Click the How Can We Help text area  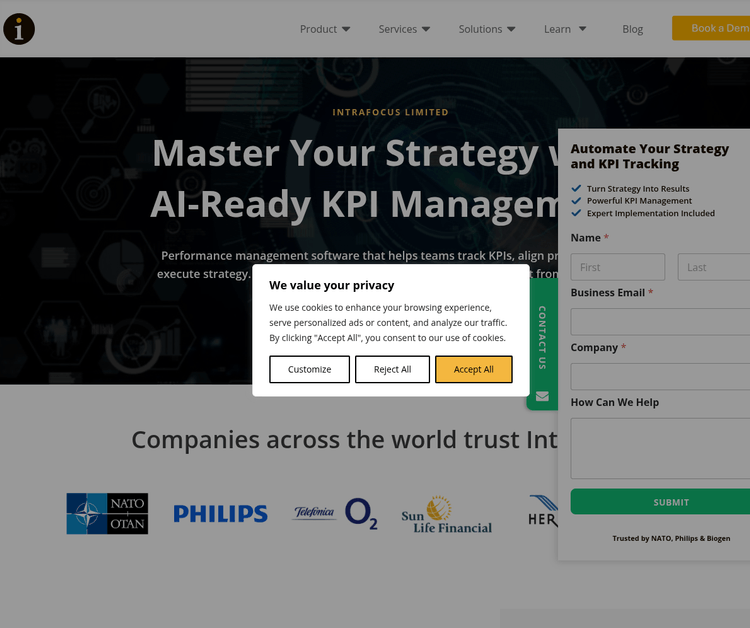(x=661, y=448)
